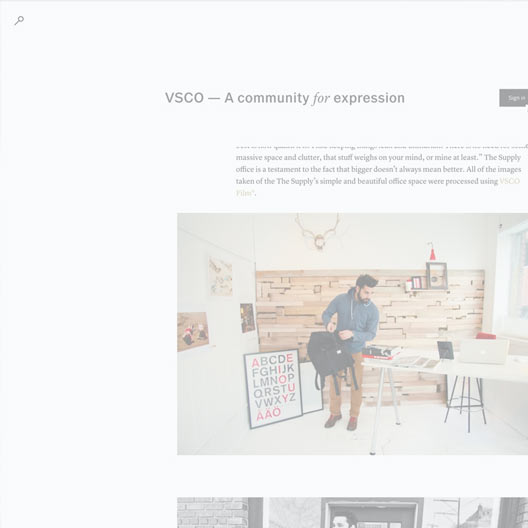
Task: Click the black stool under the desk
Action: [466, 403]
